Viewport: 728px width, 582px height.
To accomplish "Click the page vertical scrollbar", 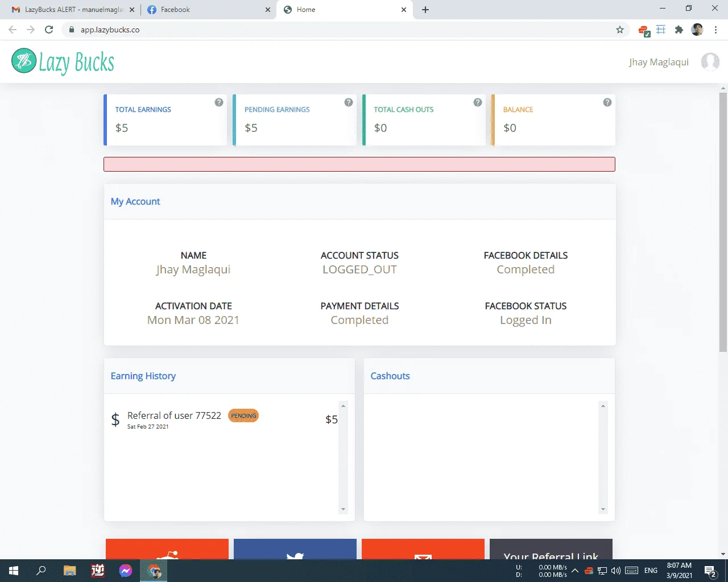I will click(x=723, y=222).
